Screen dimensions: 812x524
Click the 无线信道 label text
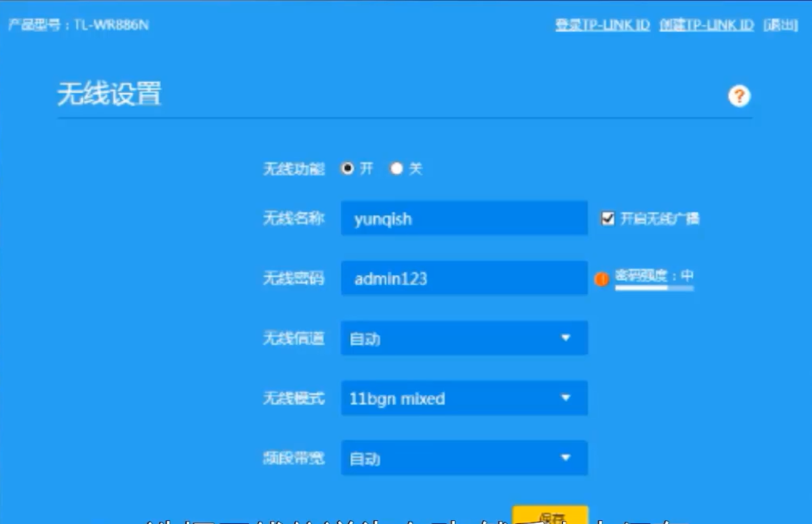click(294, 338)
